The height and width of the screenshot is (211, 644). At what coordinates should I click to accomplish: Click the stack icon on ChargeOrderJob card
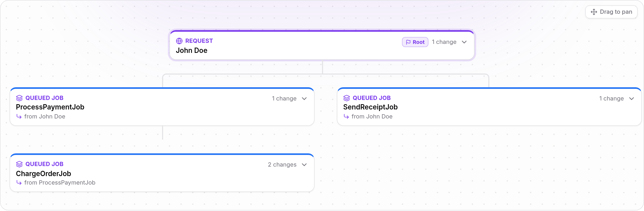tap(19, 164)
